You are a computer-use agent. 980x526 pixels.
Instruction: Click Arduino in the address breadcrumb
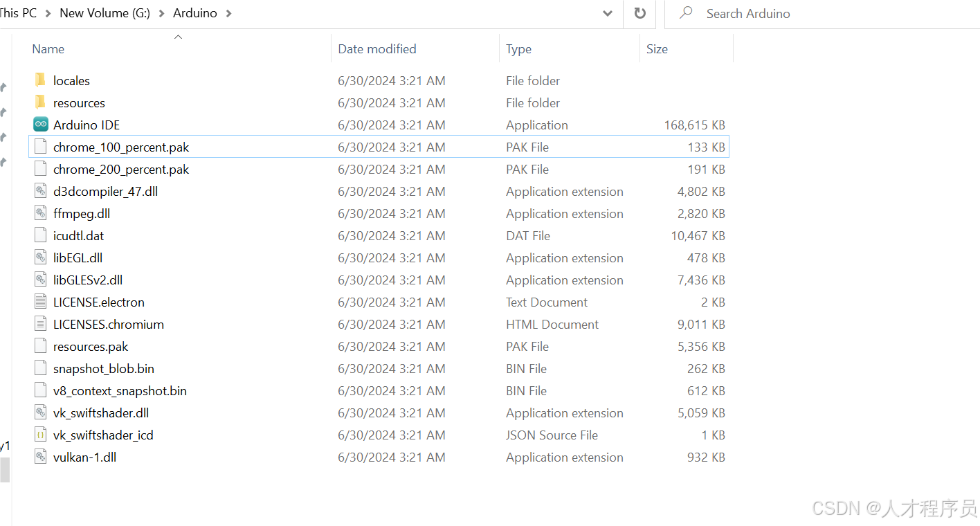point(195,13)
